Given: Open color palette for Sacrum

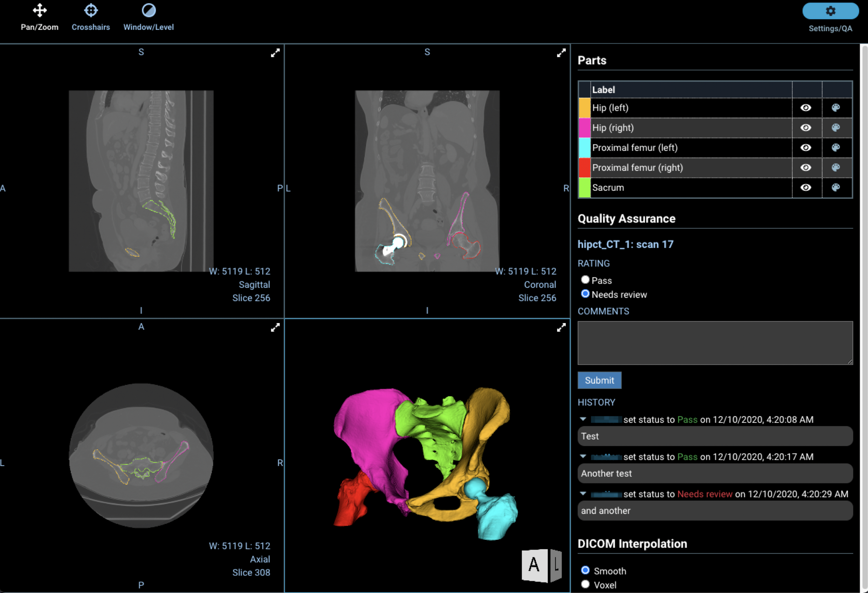Looking at the screenshot, I should [836, 187].
